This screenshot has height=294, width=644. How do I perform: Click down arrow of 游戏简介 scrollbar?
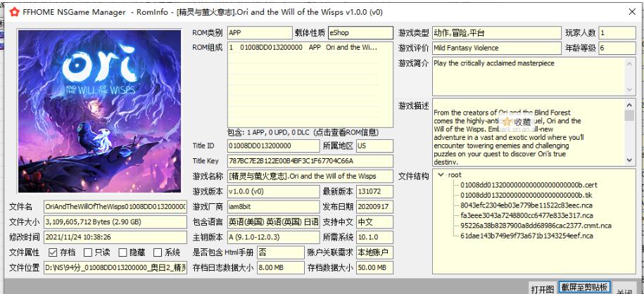(629, 89)
